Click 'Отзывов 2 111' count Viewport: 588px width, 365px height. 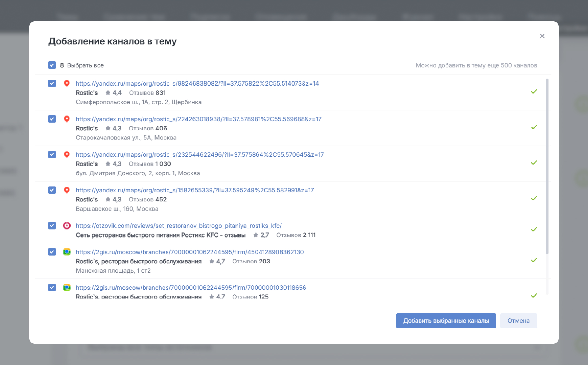(296, 235)
